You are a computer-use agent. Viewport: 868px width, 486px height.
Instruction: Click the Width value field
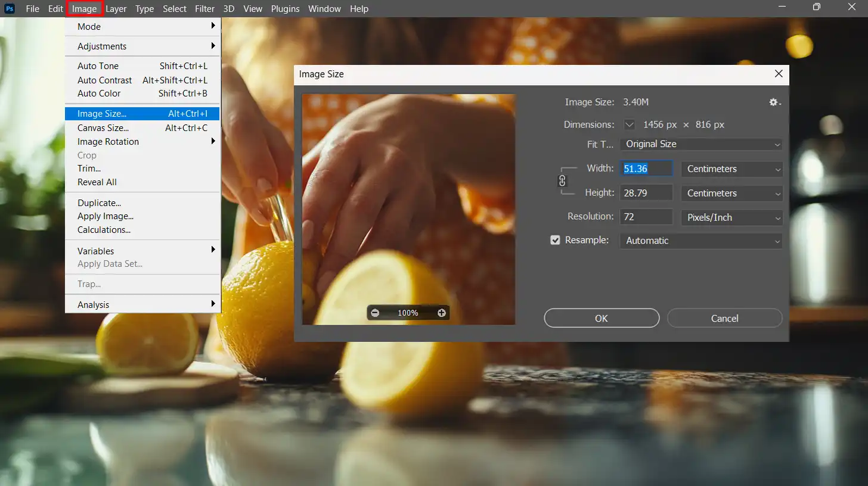tap(647, 169)
